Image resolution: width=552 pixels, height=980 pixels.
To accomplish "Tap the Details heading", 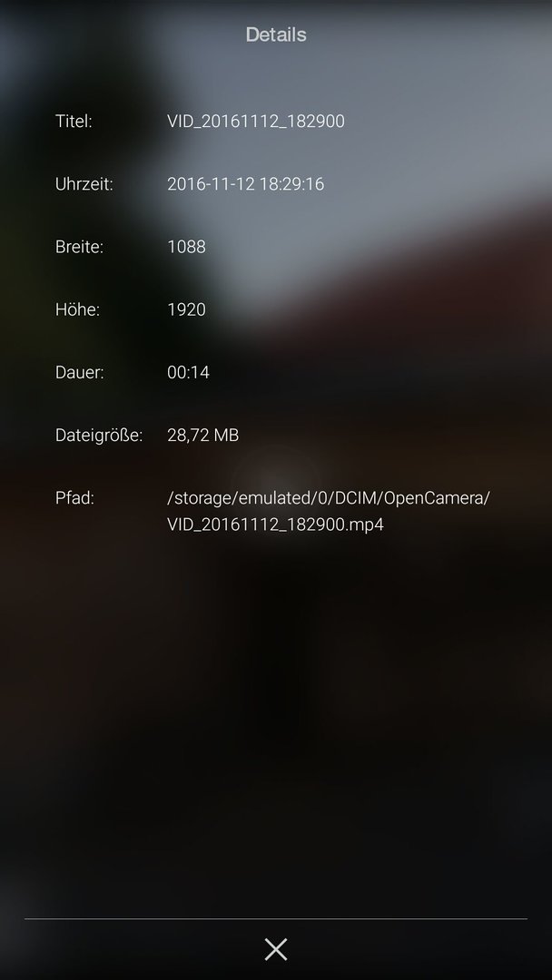I will [x=276, y=34].
